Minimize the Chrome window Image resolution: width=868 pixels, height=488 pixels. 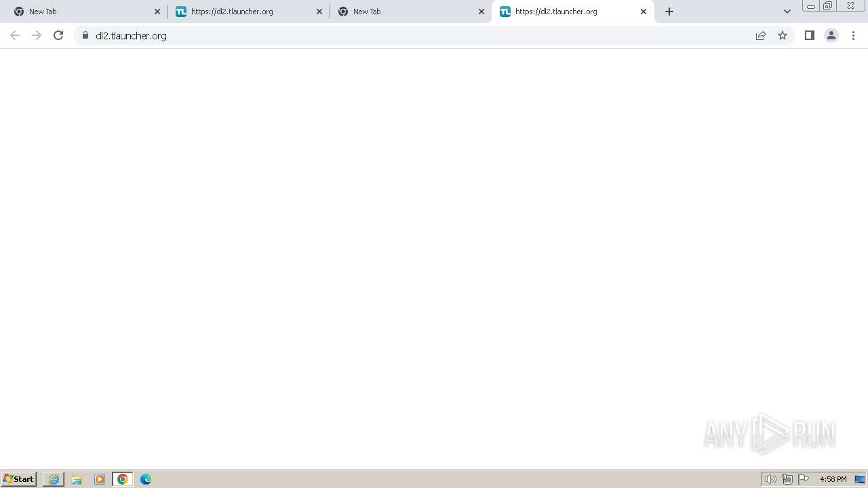point(810,6)
